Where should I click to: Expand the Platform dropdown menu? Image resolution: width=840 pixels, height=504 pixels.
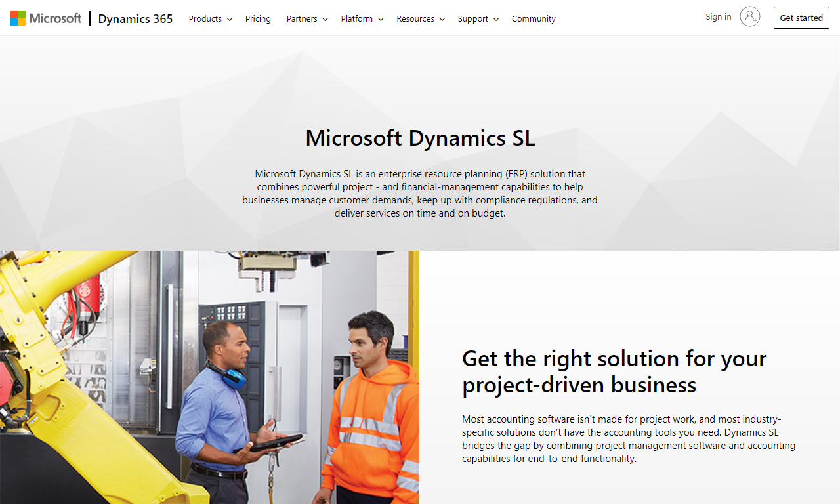(x=362, y=19)
